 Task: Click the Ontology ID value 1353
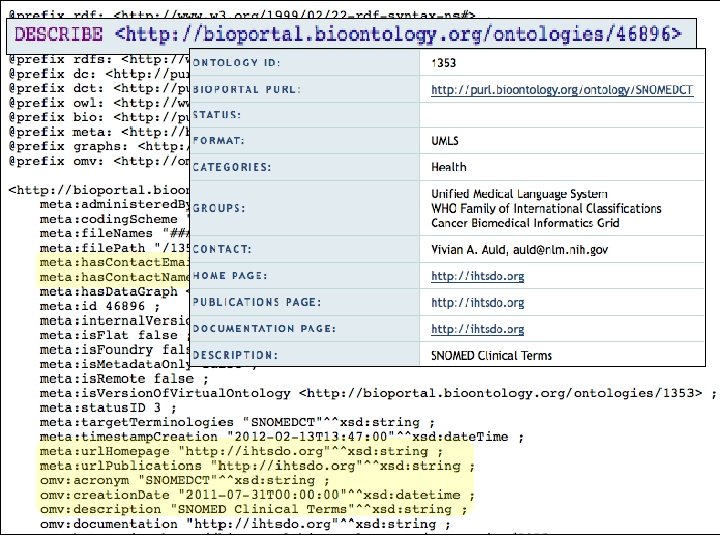pos(444,63)
